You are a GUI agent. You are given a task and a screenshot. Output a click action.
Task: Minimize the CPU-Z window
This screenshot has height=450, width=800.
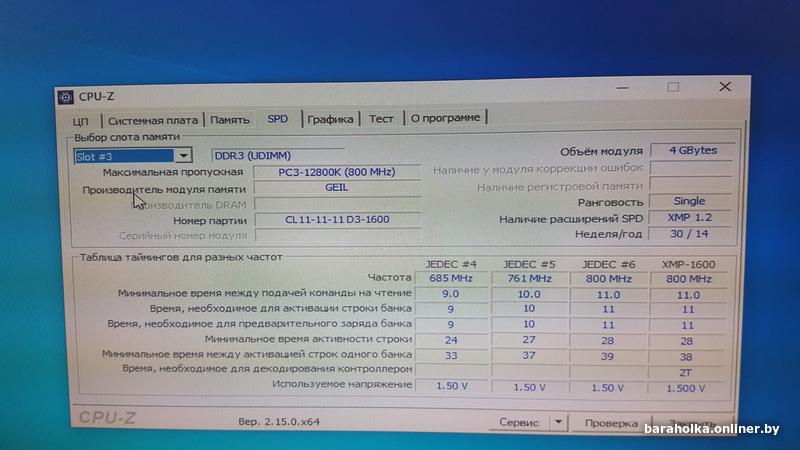pos(622,88)
